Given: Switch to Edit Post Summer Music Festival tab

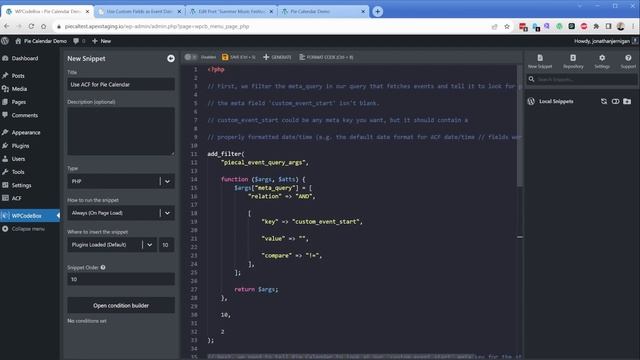Looking at the screenshot, I should [231, 11].
